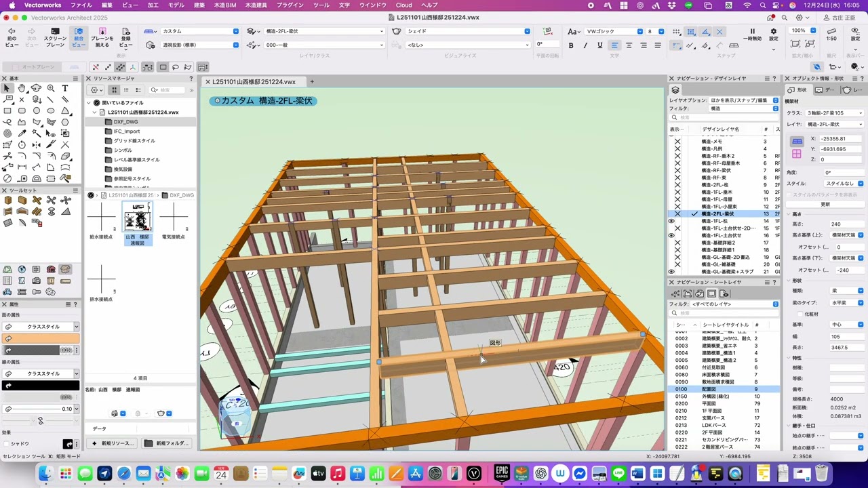Open the font dropdown VWゴシック

(x=614, y=31)
